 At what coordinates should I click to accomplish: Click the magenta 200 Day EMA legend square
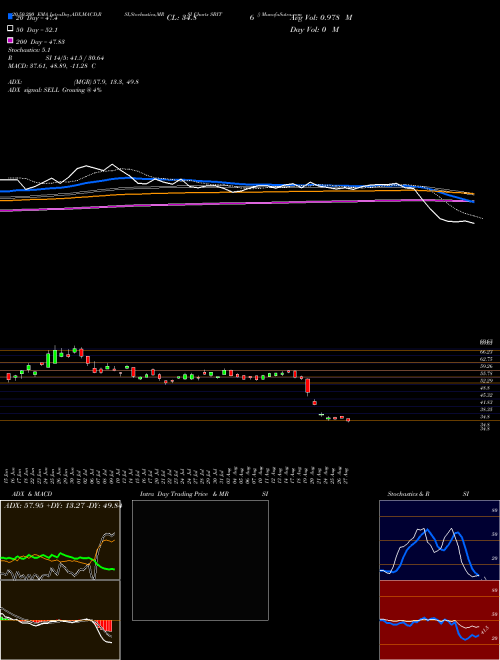point(10,40)
